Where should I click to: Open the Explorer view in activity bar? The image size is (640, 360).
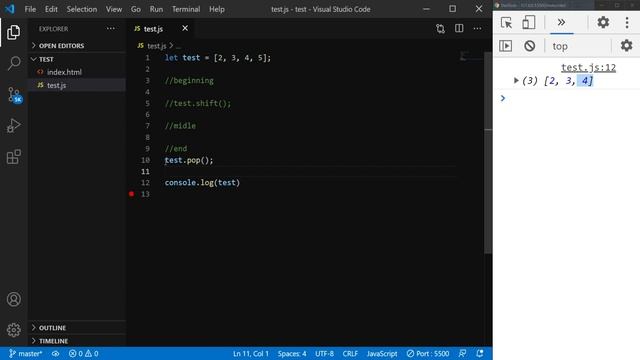click(13, 32)
